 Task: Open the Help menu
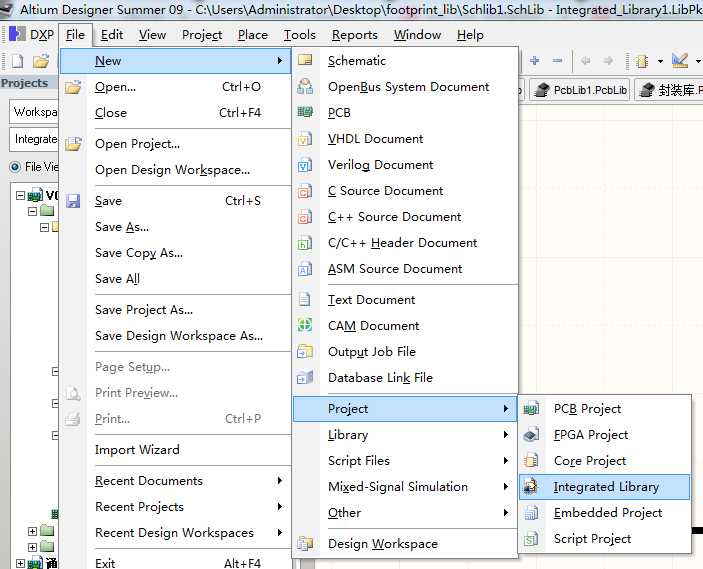point(470,35)
